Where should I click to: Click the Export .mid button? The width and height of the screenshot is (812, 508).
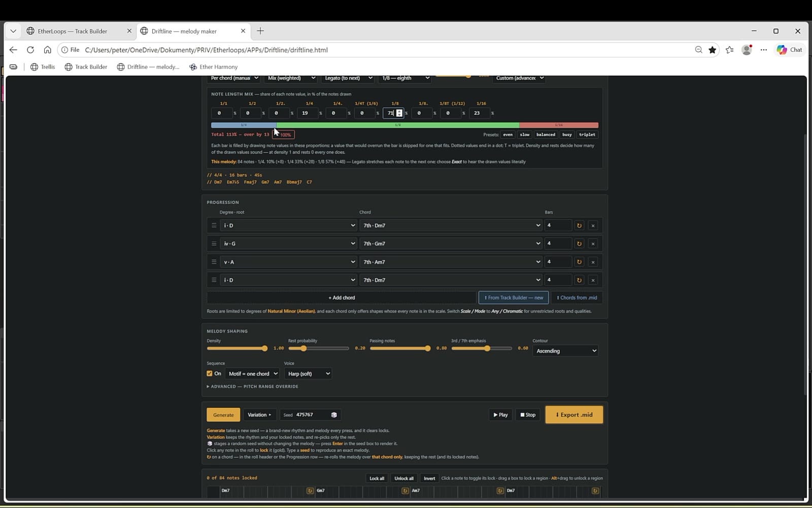pyautogui.click(x=574, y=415)
